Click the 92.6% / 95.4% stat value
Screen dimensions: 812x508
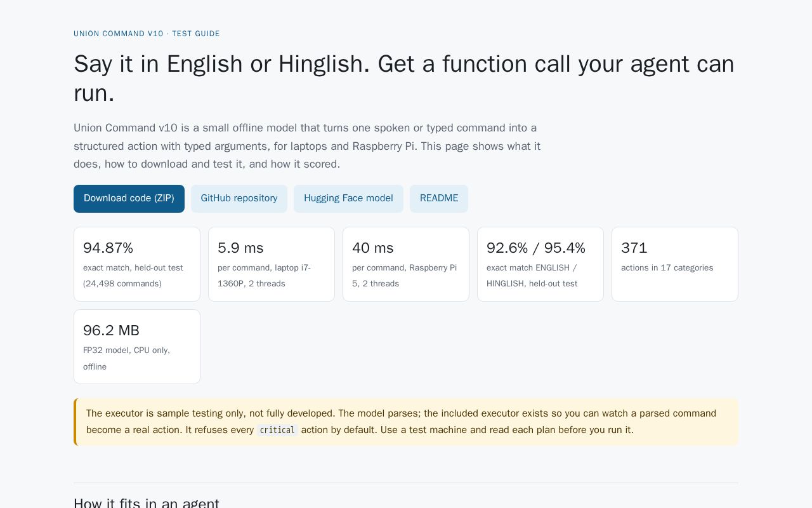pos(536,248)
